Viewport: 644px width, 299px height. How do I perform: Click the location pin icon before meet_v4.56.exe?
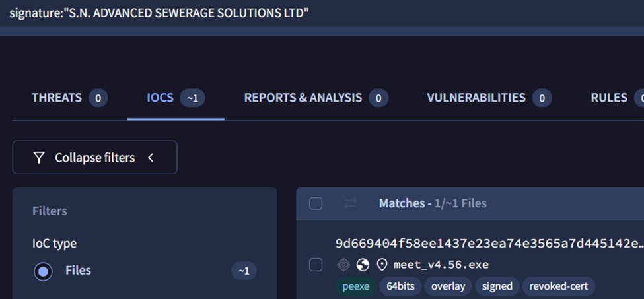click(382, 265)
